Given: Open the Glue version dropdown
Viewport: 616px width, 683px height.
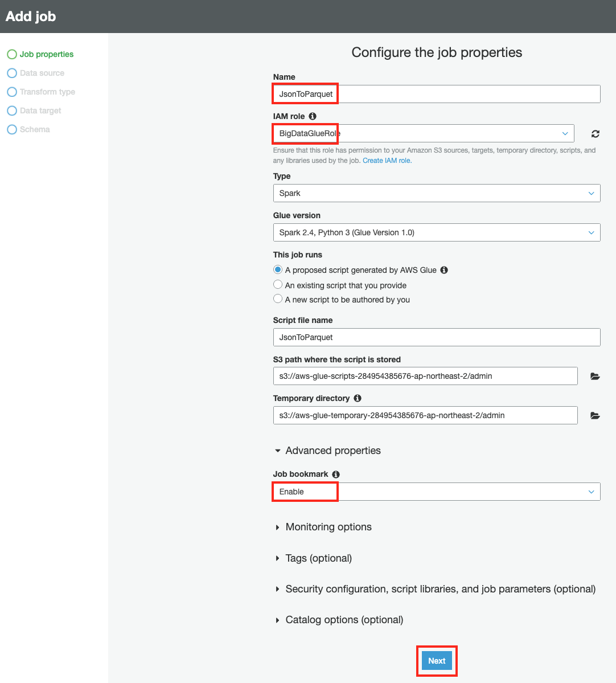Looking at the screenshot, I should pos(436,232).
